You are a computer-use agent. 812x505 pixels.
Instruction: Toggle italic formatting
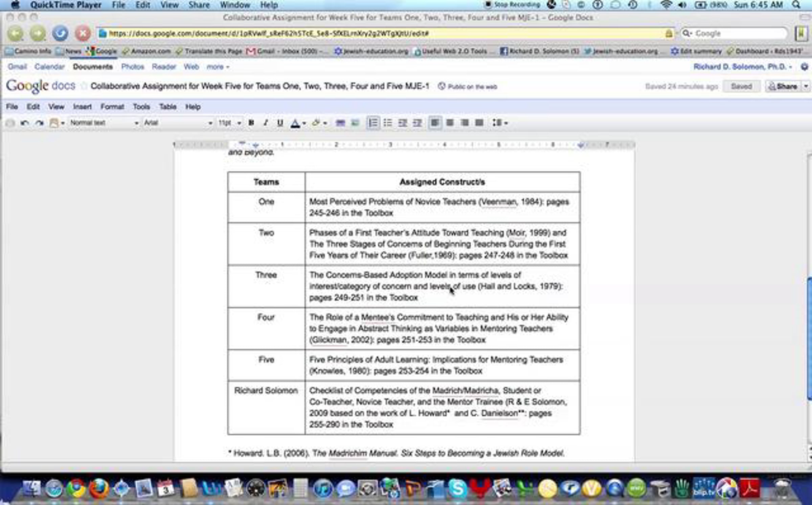266,123
